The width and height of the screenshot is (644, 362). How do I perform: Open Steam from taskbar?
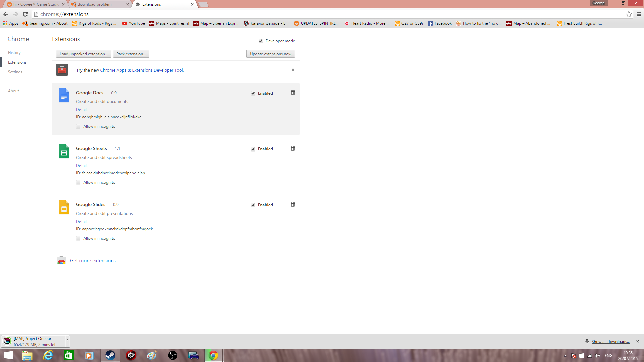pos(110,355)
